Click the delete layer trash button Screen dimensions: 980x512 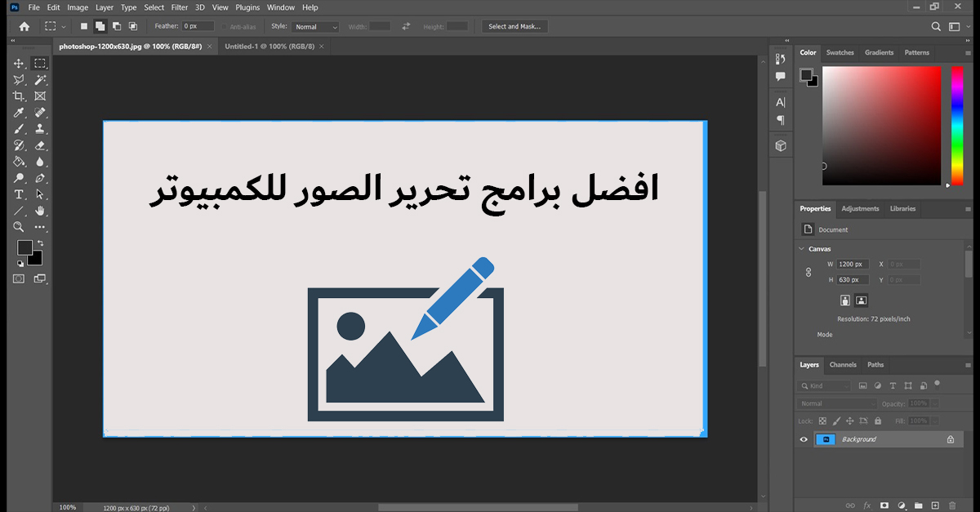pos(953,505)
